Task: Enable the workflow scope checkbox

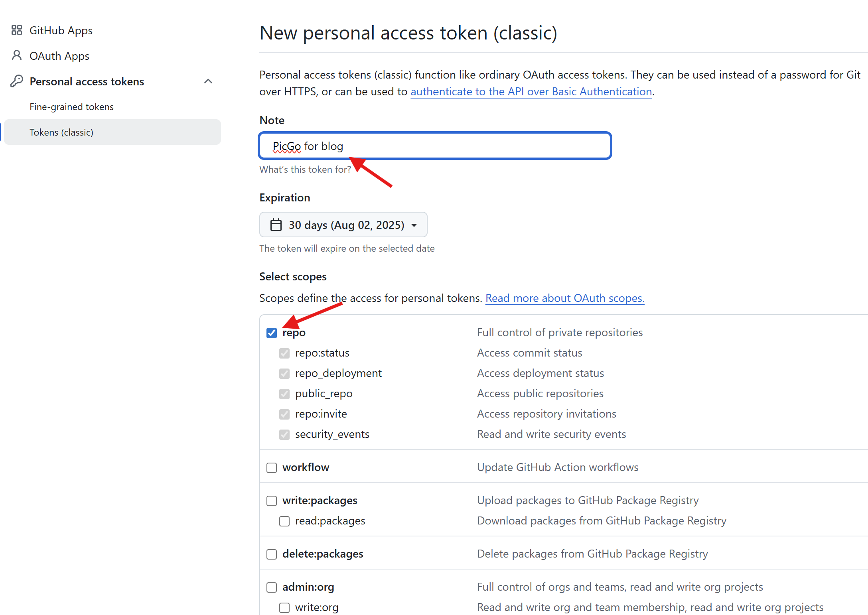Action: [272, 467]
